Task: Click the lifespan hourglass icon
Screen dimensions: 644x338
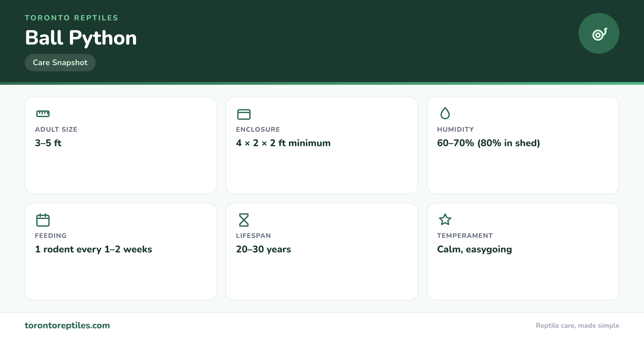Action: coord(244,220)
